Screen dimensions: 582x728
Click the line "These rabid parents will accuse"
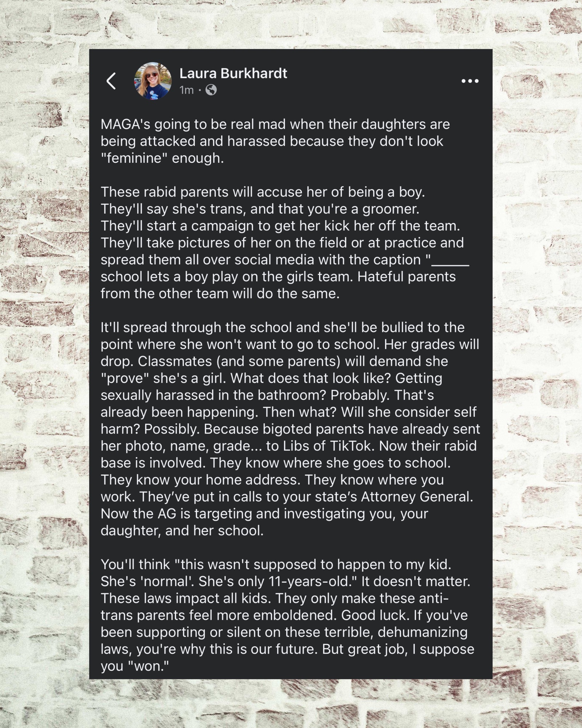[263, 192]
